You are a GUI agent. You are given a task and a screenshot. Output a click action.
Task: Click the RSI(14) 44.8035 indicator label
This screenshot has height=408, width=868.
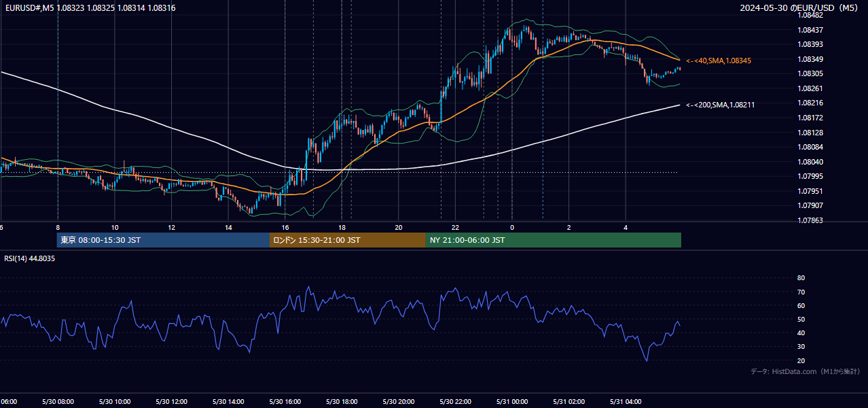[x=29, y=258]
